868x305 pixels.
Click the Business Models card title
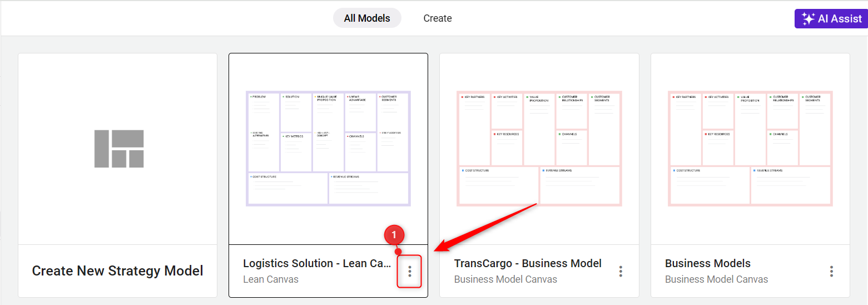point(708,263)
